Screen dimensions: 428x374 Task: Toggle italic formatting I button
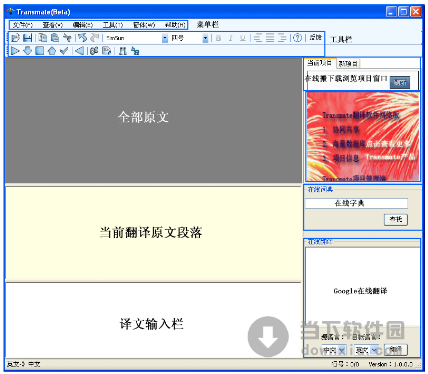[x=230, y=38]
